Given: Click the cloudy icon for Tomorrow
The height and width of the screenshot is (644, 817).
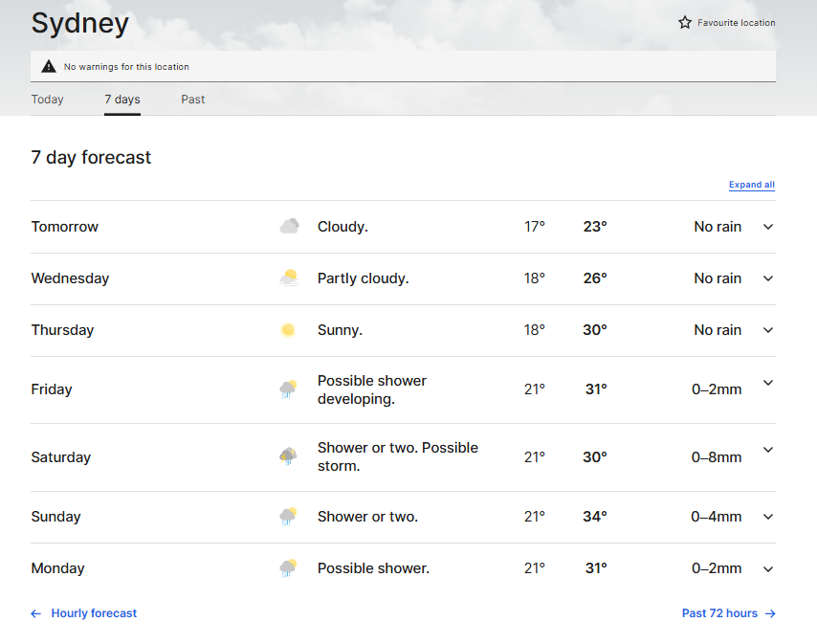Looking at the screenshot, I should click(x=289, y=226).
